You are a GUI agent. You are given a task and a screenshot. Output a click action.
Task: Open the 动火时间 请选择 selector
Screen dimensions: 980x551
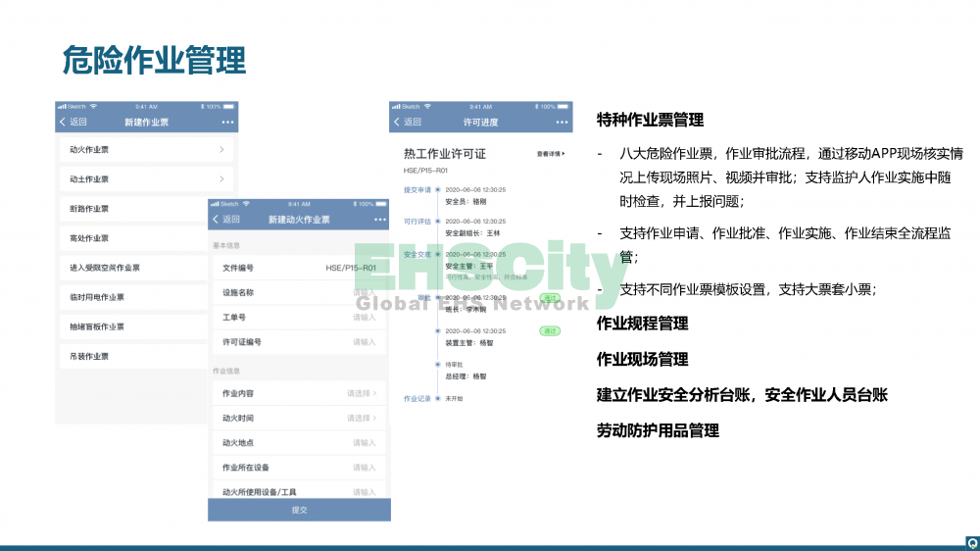(x=361, y=419)
